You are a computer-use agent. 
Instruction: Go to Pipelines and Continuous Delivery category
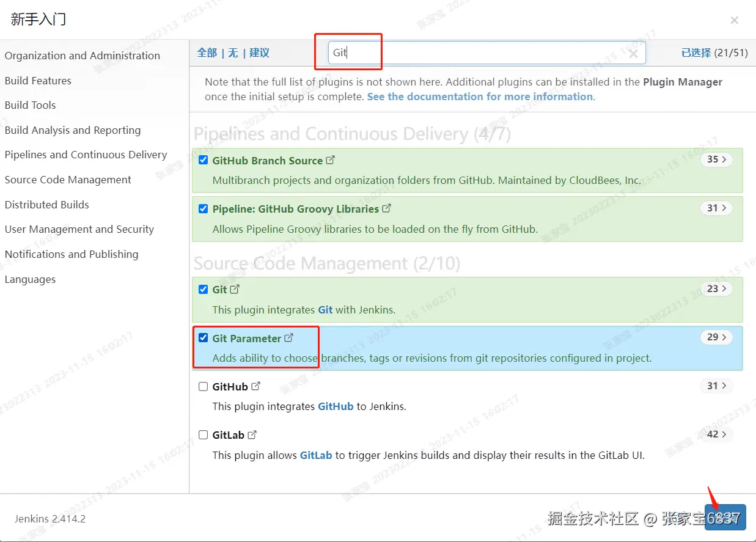coord(86,155)
